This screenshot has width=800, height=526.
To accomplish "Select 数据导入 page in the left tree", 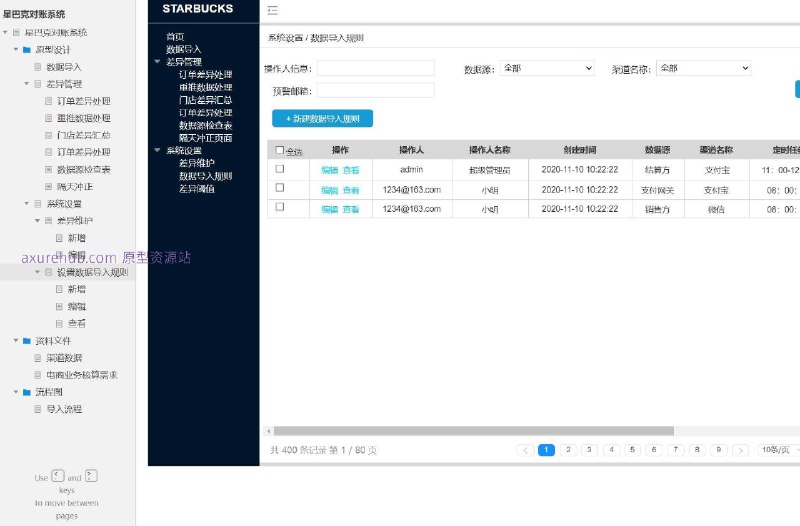I will coord(64,67).
